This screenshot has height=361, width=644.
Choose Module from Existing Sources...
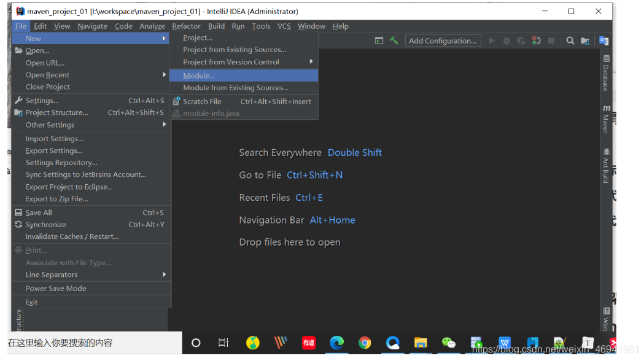[x=244, y=87]
